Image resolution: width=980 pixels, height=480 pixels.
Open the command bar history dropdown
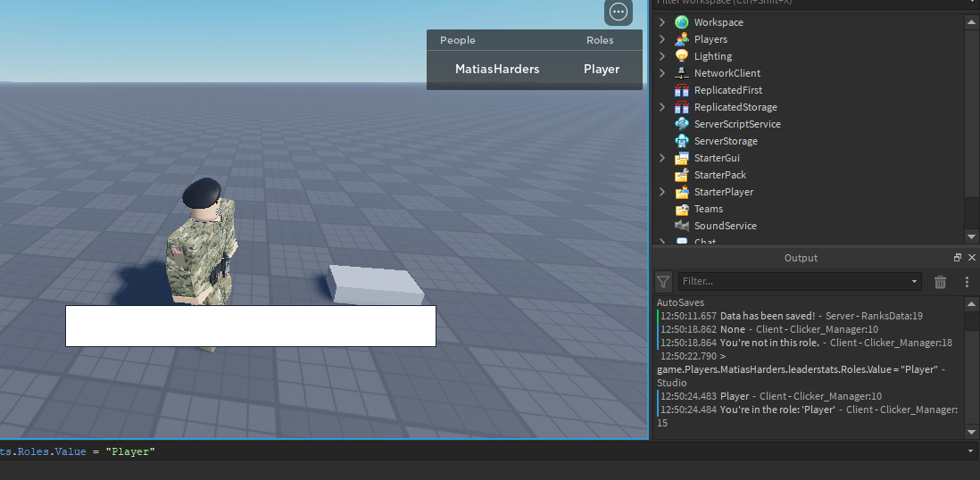[970, 451]
